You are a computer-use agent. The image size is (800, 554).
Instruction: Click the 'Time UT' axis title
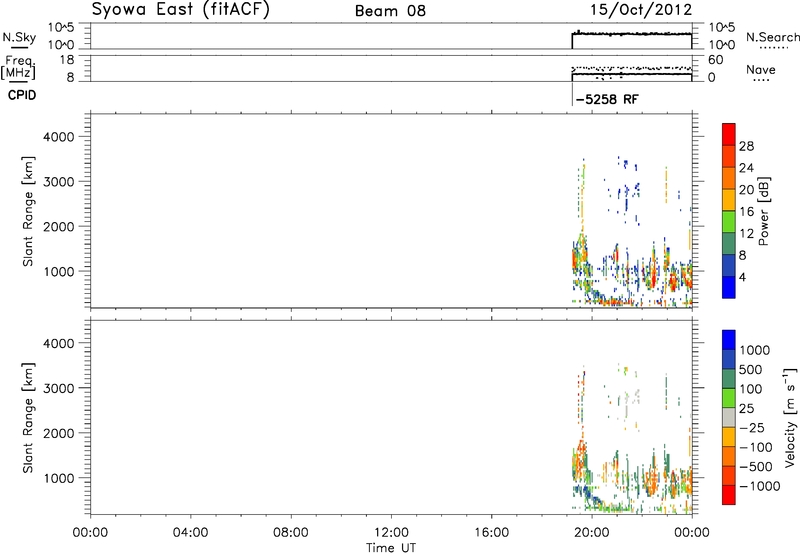click(391, 548)
